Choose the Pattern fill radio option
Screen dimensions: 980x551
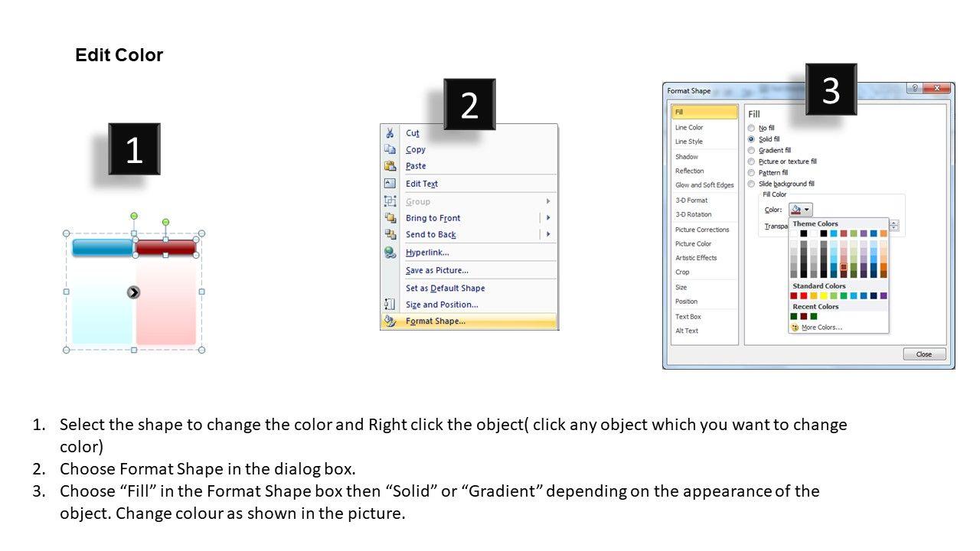pos(752,173)
